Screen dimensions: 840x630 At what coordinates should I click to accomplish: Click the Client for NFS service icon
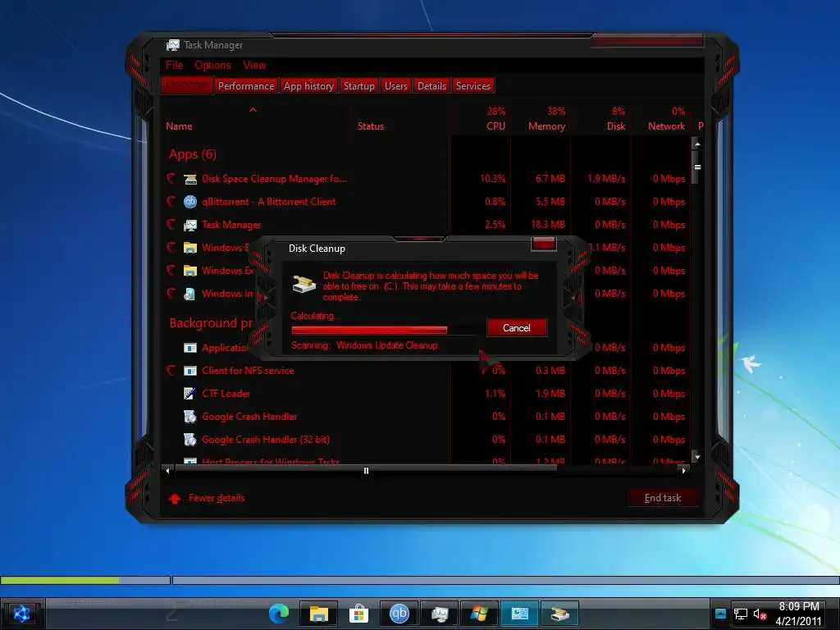pyautogui.click(x=190, y=371)
